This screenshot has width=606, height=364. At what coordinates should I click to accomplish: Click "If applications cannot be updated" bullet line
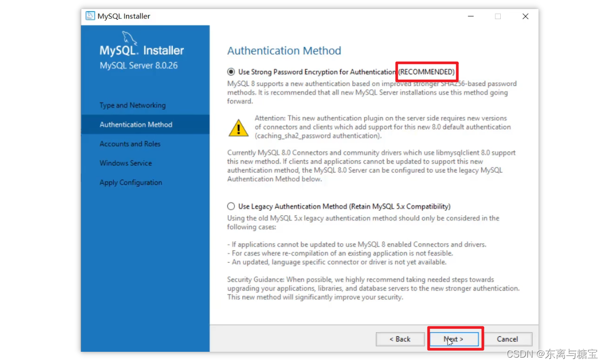357,244
